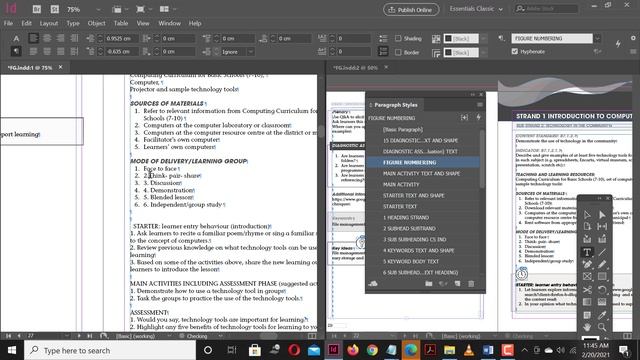Open shading color Black dropdown
The height and width of the screenshot is (360, 640).
point(484,38)
